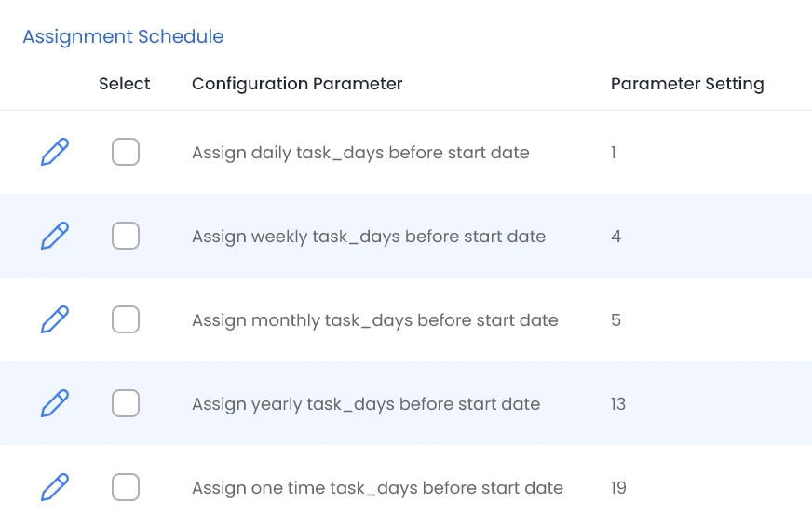Open editor for monthly task parameter
This screenshot has width=812, height=529.
point(55,319)
